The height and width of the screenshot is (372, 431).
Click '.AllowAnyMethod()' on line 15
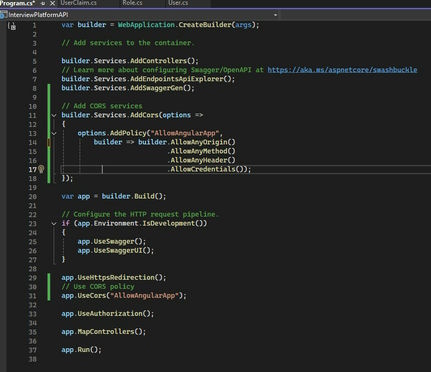[x=201, y=151]
